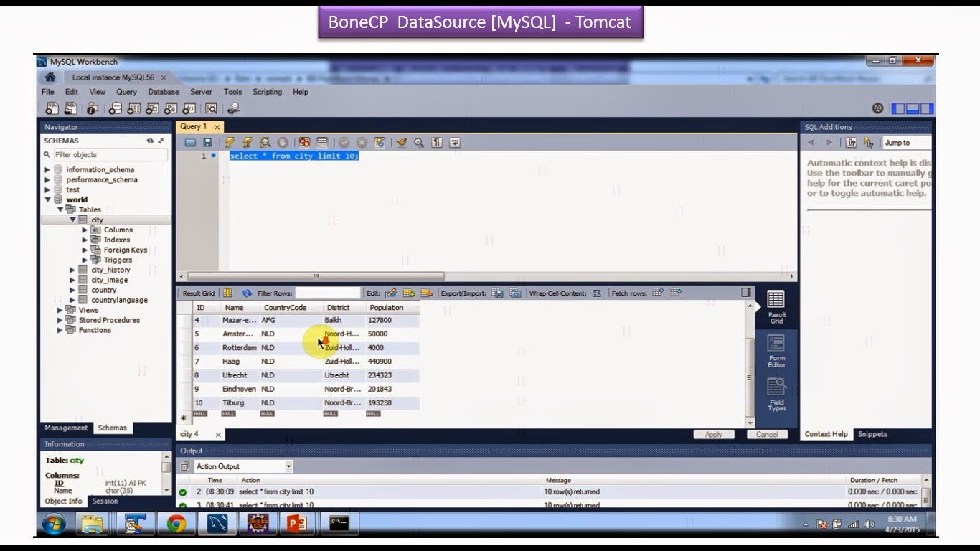
Task: Switch to Form Editor view
Action: (x=776, y=350)
